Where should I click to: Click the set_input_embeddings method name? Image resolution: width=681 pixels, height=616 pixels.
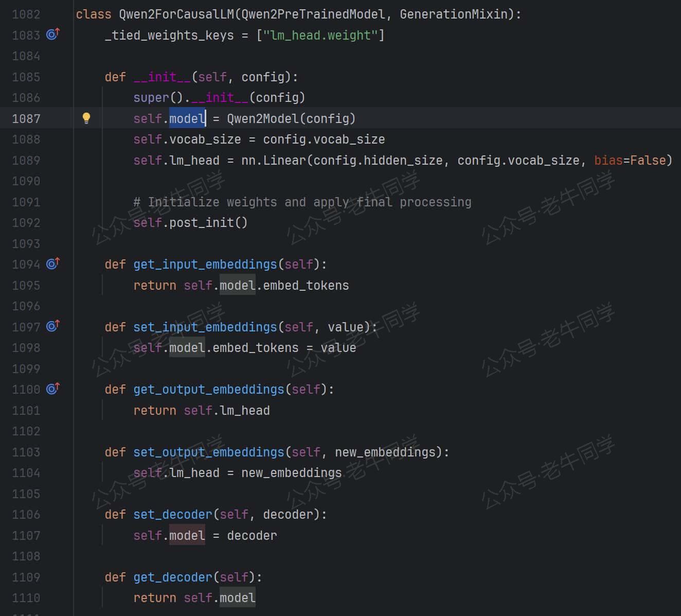pos(205,327)
